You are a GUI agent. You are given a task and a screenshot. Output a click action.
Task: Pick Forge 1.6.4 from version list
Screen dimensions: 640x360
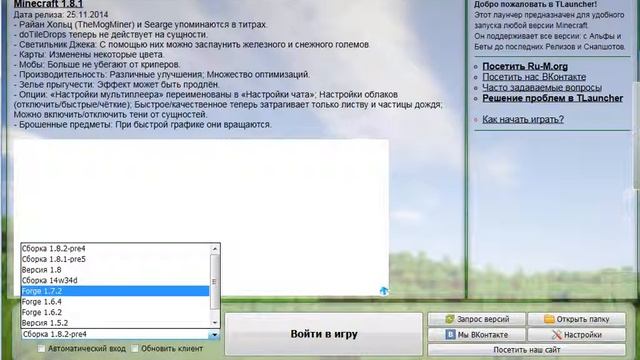click(115, 302)
